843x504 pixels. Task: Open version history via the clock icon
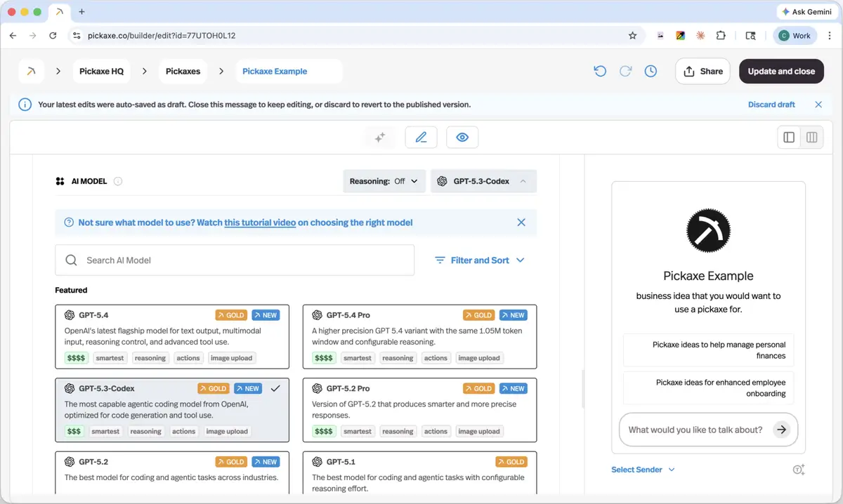651,71
